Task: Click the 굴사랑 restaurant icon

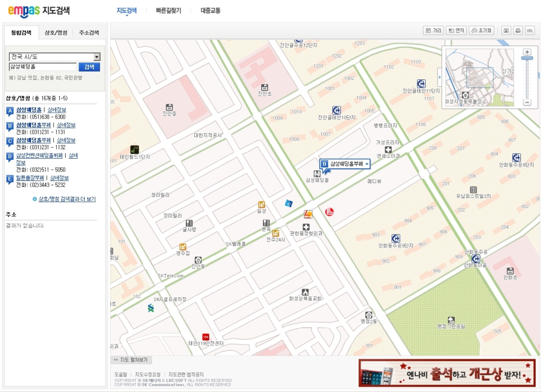Action: (189, 223)
